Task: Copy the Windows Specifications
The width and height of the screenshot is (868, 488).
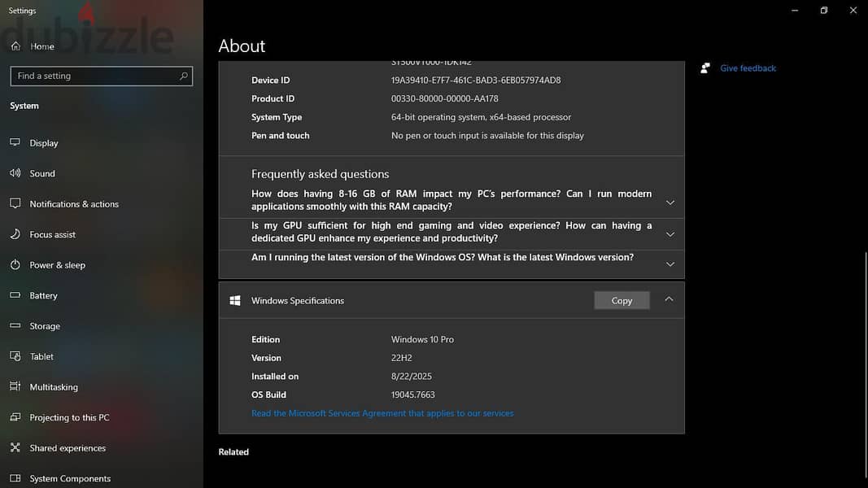Action: [x=622, y=300]
